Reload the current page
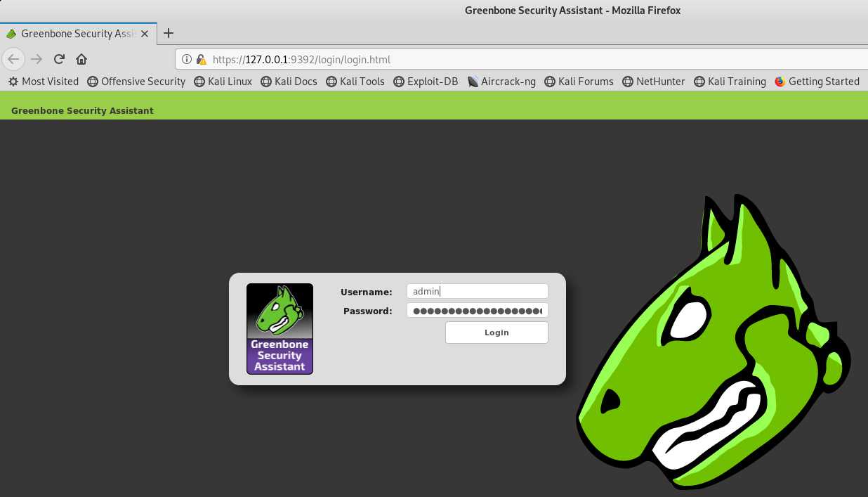The width and height of the screenshot is (868, 497). tap(59, 59)
